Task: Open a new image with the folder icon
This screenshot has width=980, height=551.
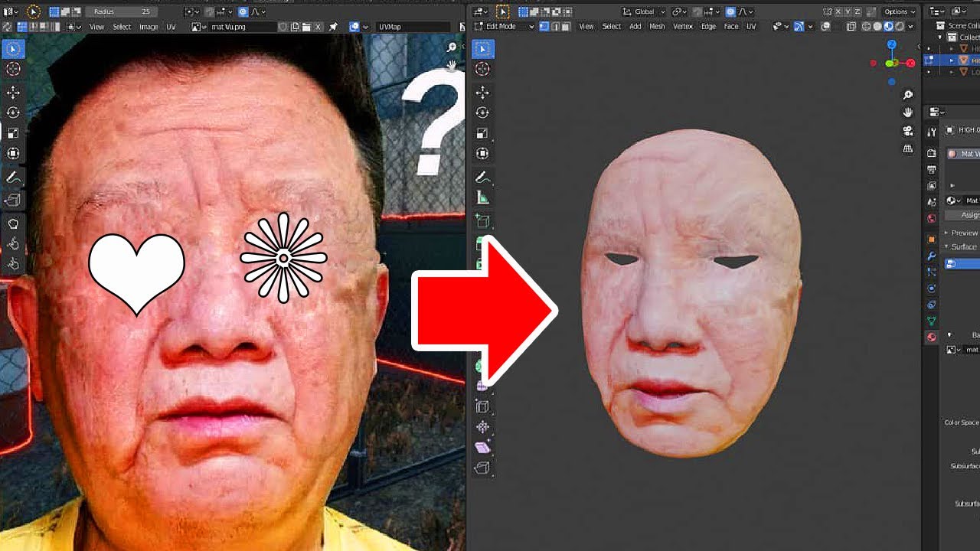Action: (305, 27)
